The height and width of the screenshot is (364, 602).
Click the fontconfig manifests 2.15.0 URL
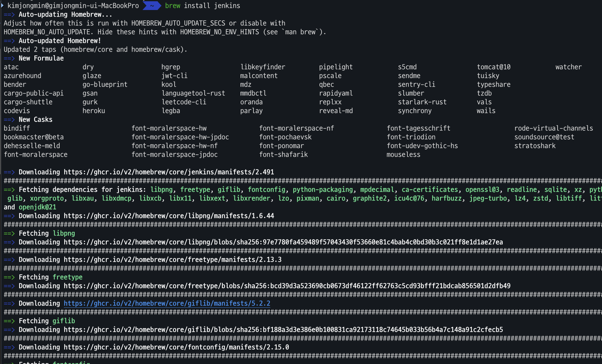pos(176,347)
